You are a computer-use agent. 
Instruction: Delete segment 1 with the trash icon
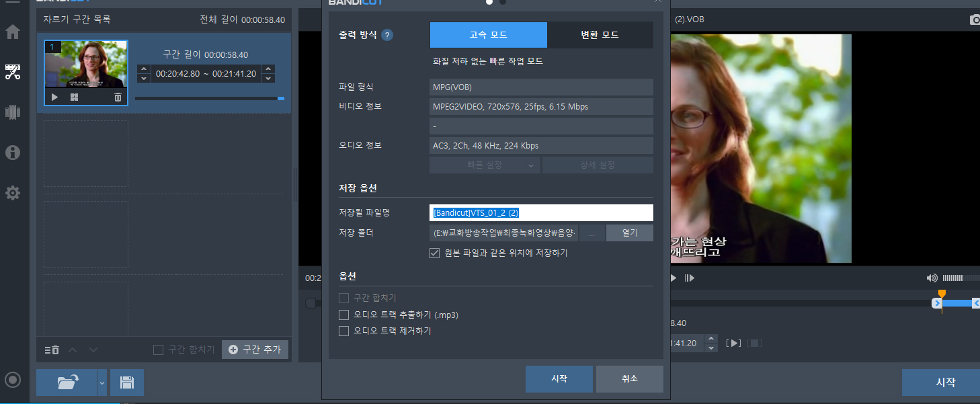[x=118, y=97]
